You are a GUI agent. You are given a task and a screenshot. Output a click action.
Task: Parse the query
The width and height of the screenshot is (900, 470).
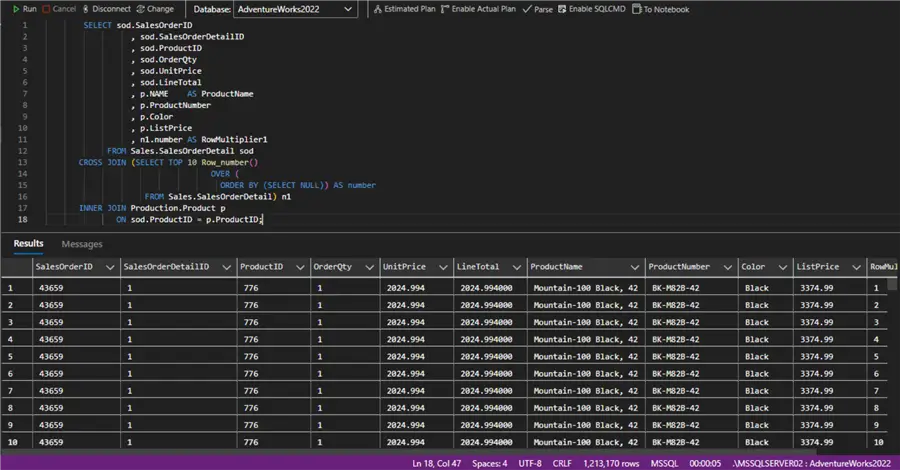coord(538,9)
